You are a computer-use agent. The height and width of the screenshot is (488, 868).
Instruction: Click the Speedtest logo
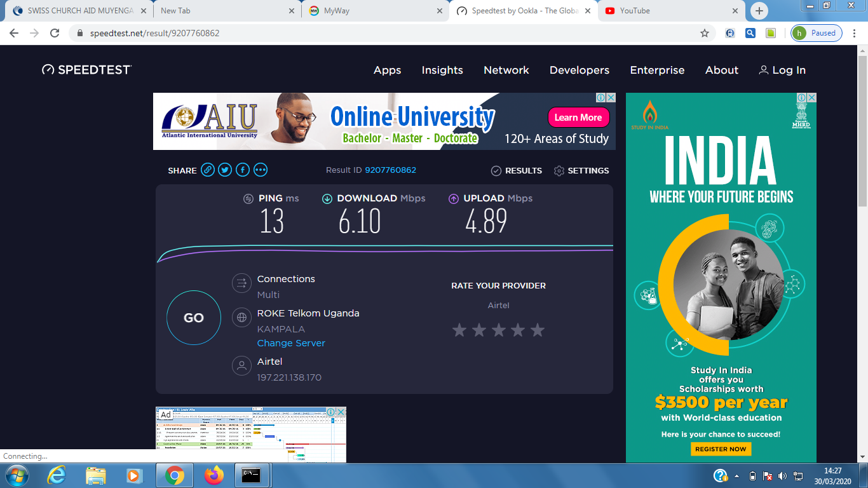tap(86, 70)
